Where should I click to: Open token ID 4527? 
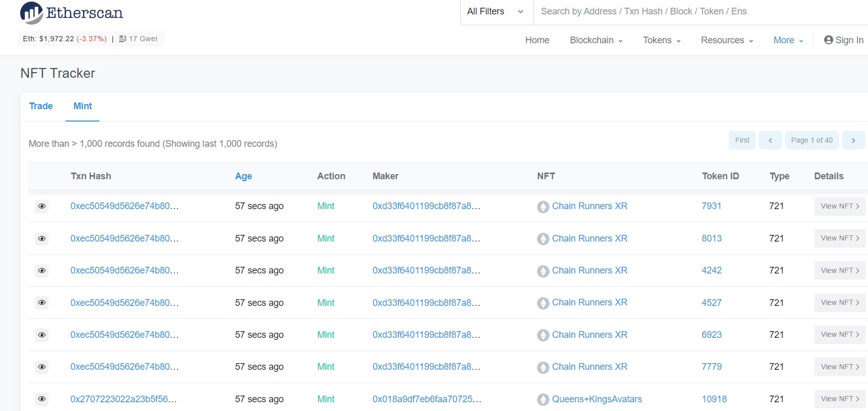pos(711,303)
